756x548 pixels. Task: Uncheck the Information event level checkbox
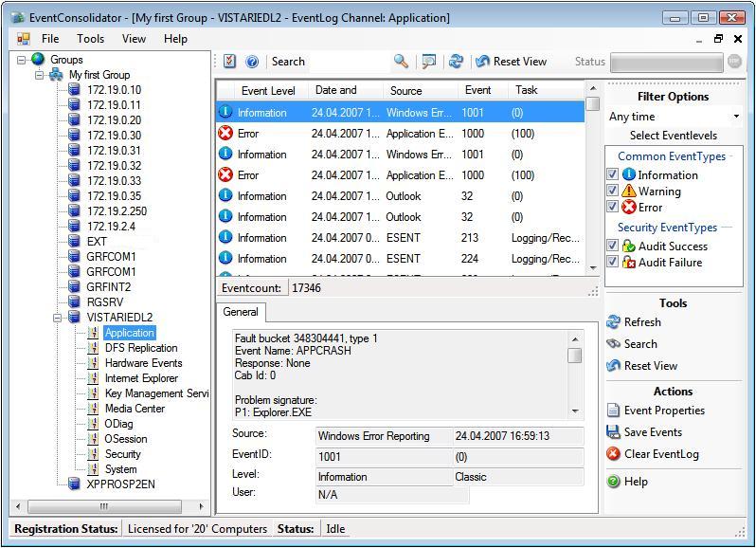click(x=613, y=174)
